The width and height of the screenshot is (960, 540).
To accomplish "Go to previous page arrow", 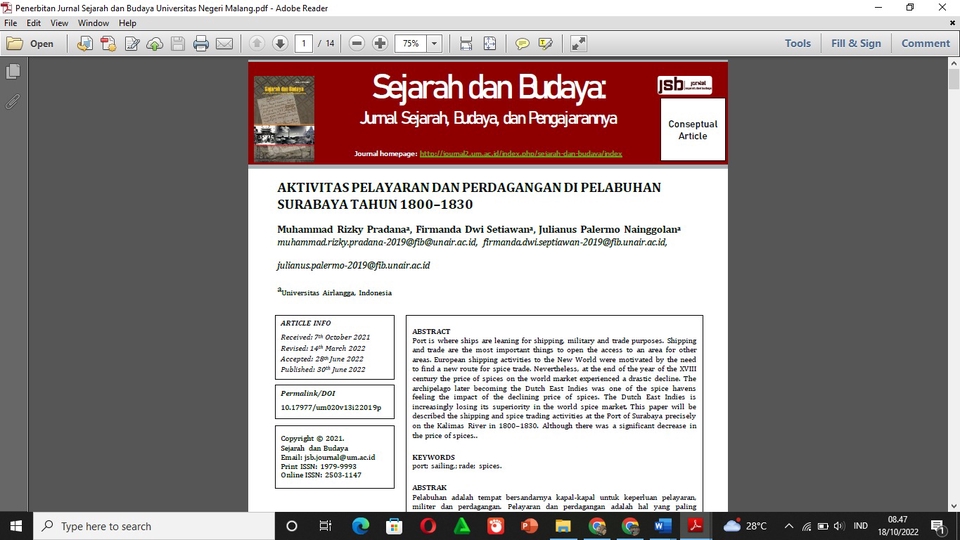I will pyautogui.click(x=257, y=43).
